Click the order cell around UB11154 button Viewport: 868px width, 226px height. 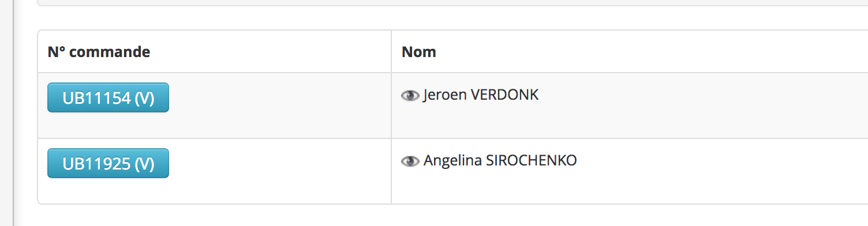215,106
